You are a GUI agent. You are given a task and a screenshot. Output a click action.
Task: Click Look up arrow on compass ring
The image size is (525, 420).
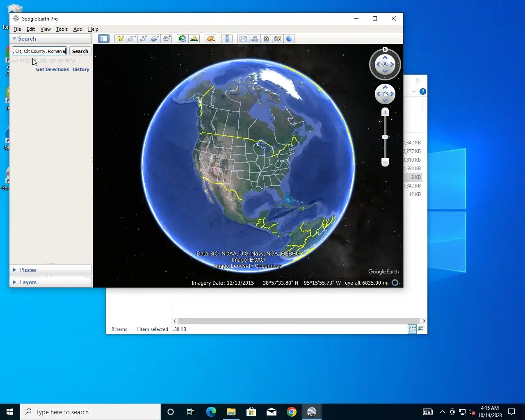[385, 58]
